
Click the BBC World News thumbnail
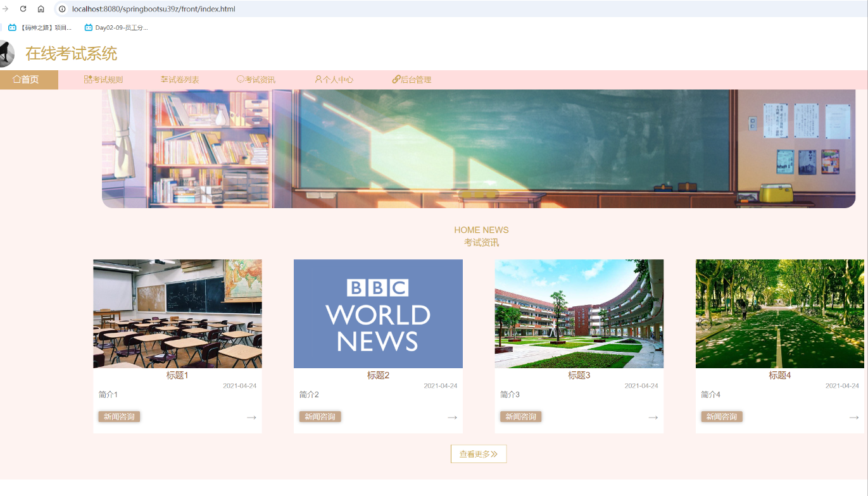378,314
